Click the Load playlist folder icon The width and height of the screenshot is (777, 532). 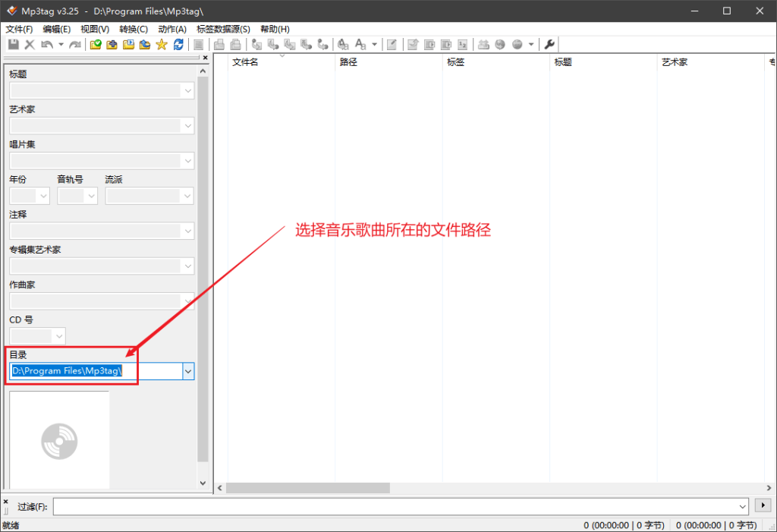click(128, 45)
